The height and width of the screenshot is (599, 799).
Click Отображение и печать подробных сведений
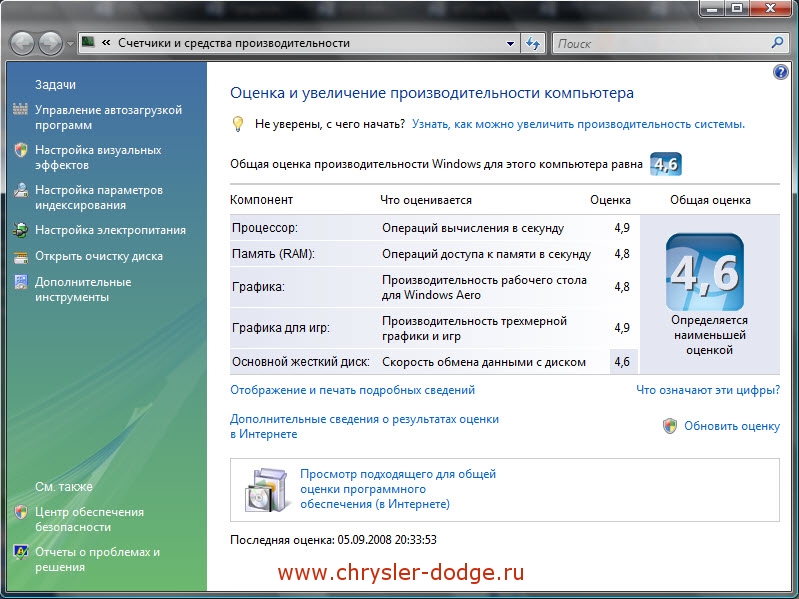353,390
